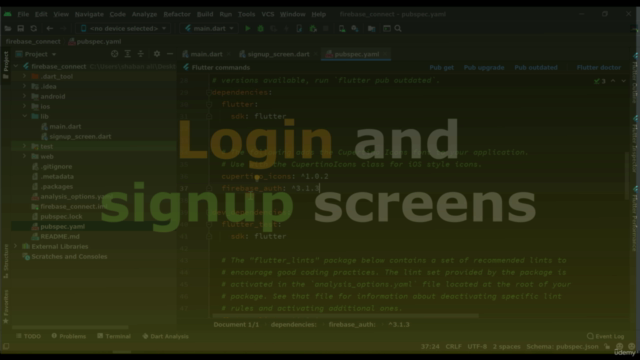This screenshot has height=360, width=640.
Task: Select Scratches and Consoles node
Action: (69, 256)
